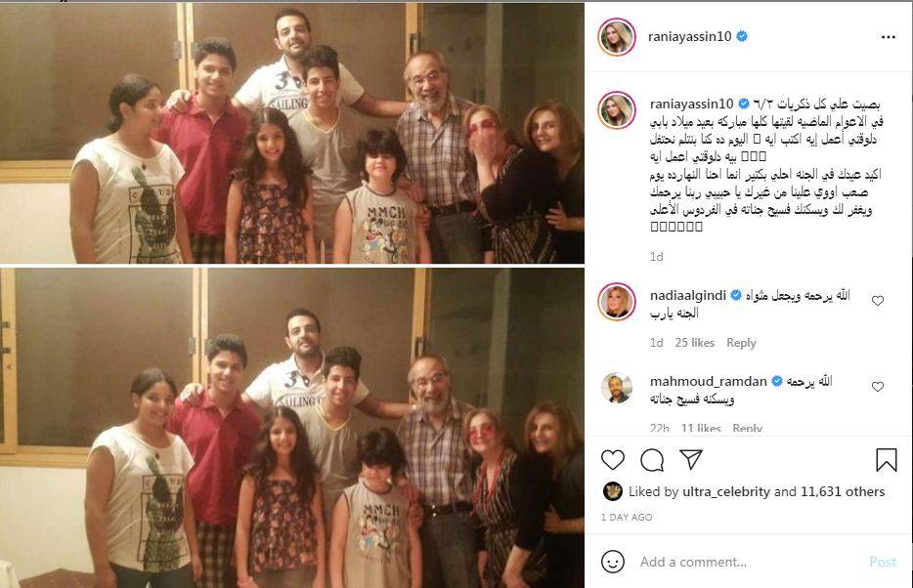The width and height of the screenshot is (913, 588).
Task: Click the verified badge beside the raniayassin10 header
Action: [742, 36]
